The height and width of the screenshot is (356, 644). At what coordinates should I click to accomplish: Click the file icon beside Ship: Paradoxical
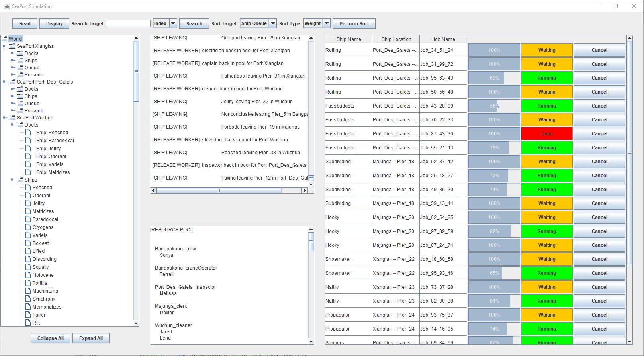point(28,140)
